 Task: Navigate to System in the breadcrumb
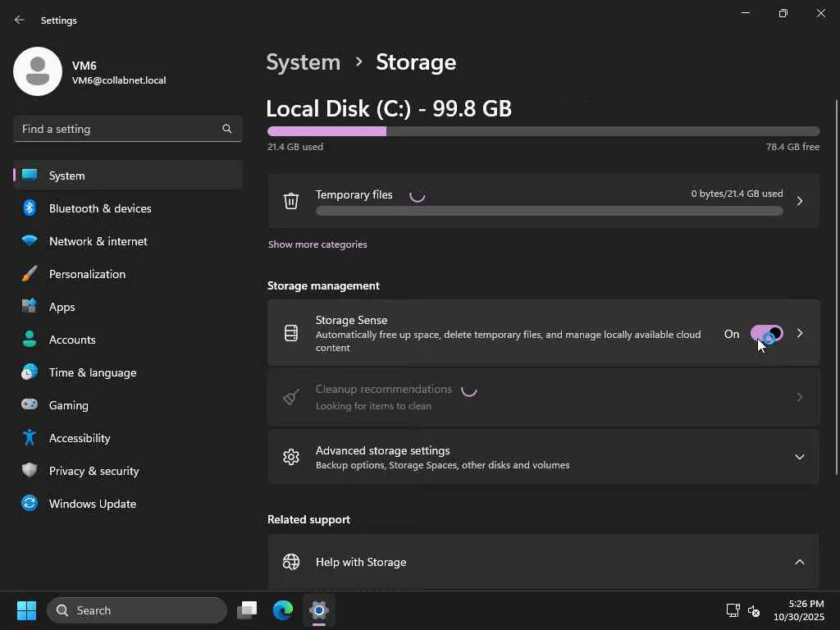[303, 62]
